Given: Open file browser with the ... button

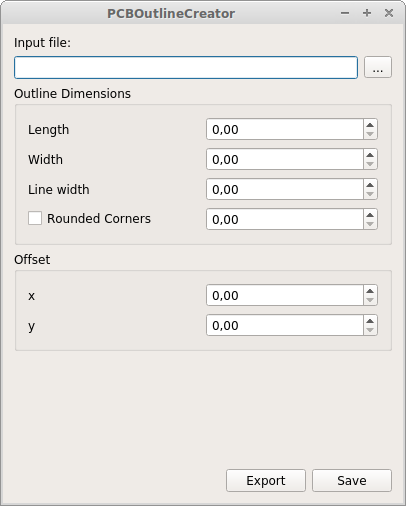Looking at the screenshot, I should (378, 67).
